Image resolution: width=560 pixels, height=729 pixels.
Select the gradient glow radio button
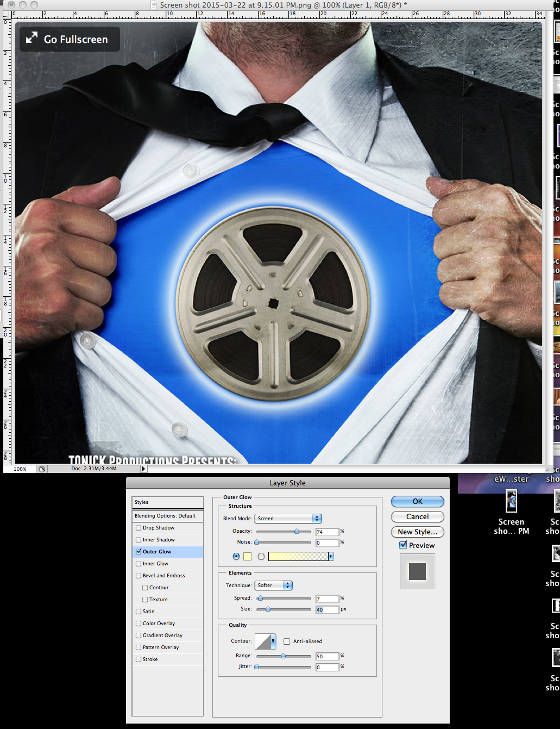(261, 557)
